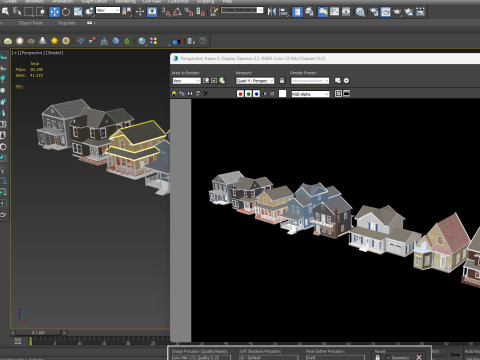Toggle 3D Snaps
The height and width of the screenshot is (360, 480).
pyautogui.click(x=166, y=12)
